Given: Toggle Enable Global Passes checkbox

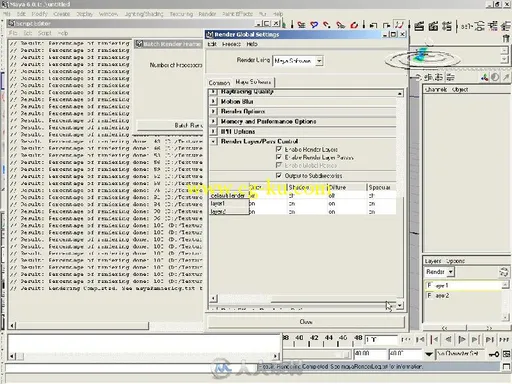Looking at the screenshot, I should [279, 165].
